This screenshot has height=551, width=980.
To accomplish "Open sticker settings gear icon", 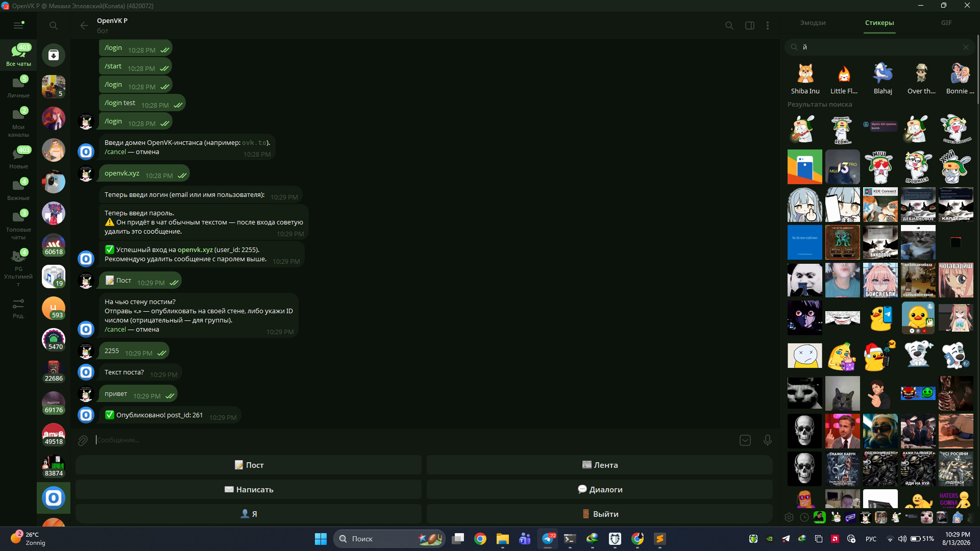I will point(789,517).
